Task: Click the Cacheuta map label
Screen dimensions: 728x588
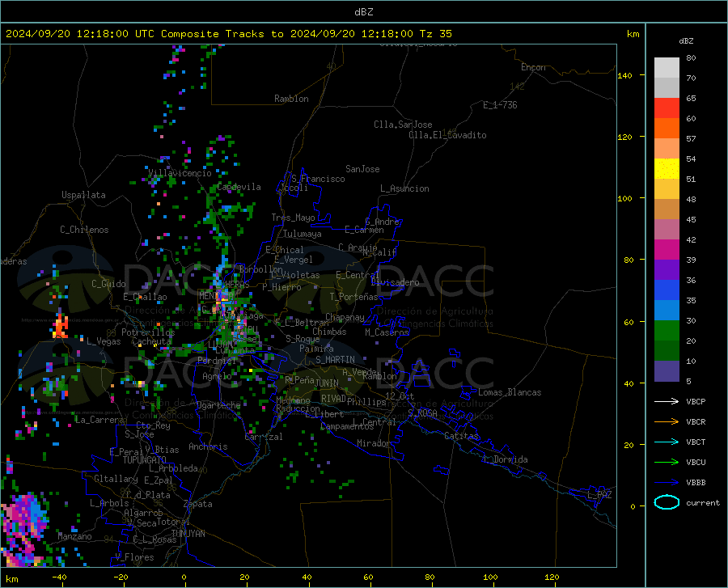Action: (x=151, y=341)
